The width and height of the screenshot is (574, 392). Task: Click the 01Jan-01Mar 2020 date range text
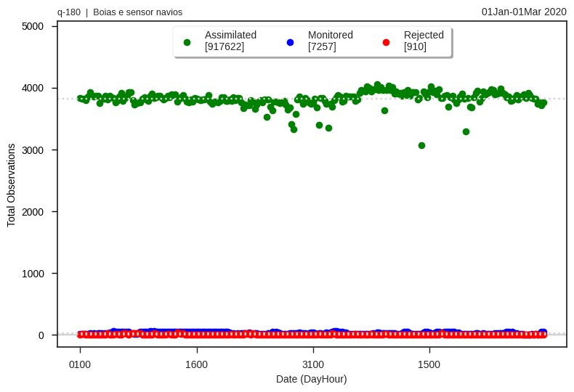tap(524, 12)
